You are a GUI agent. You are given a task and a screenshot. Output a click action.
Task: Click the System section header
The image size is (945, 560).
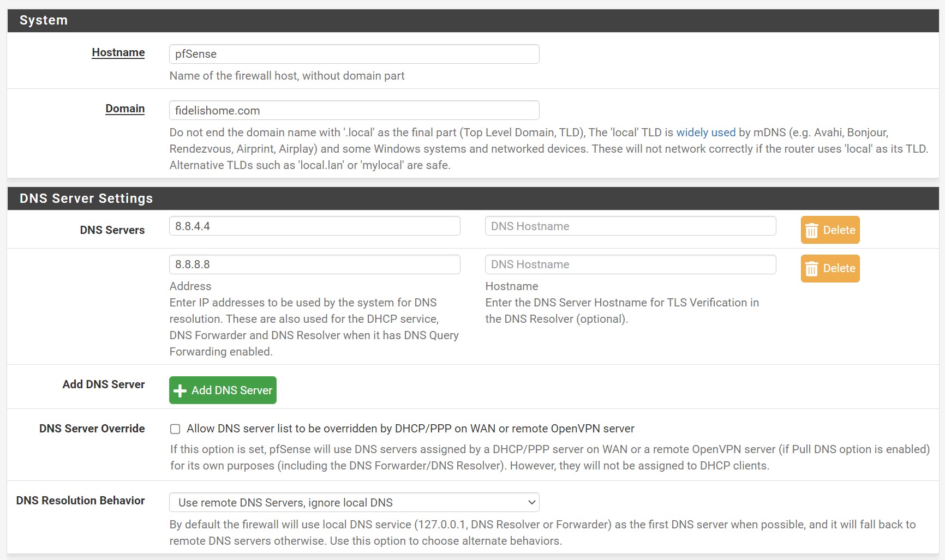pos(473,20)
